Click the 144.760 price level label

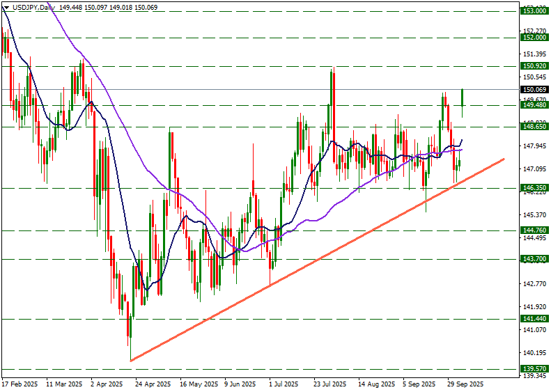pos(534,230)
